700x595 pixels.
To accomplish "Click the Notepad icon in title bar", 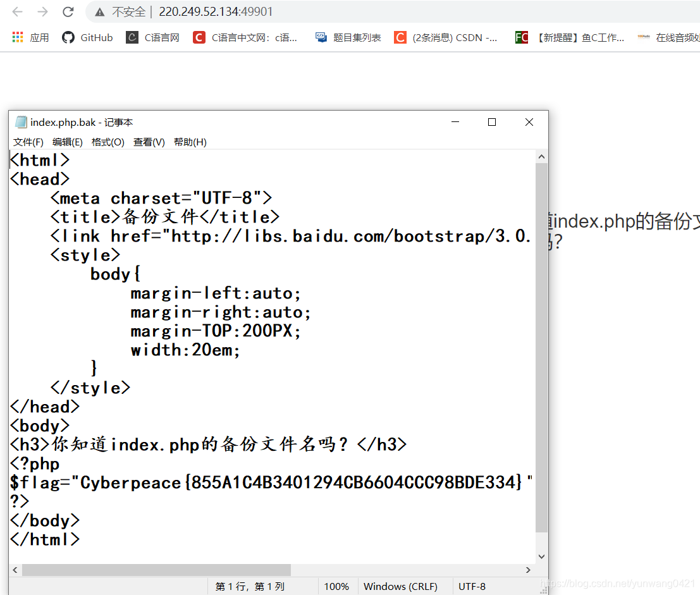I will click(21, 122).
